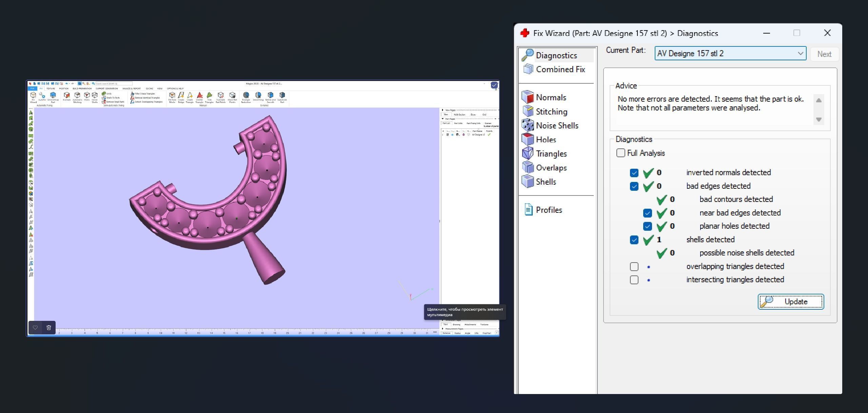Click the Update button
The width and height of the screenshot is (868, 413).
(791, 302)
